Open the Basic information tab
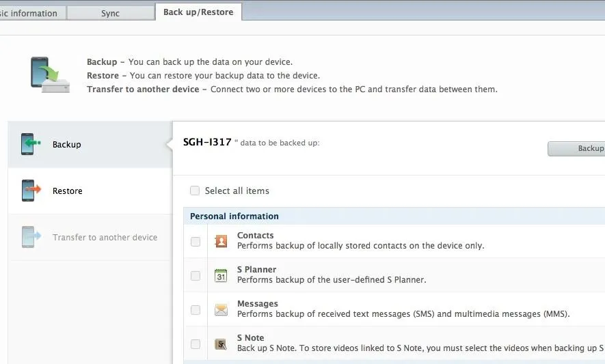605x364 pixels. [28, 13]
